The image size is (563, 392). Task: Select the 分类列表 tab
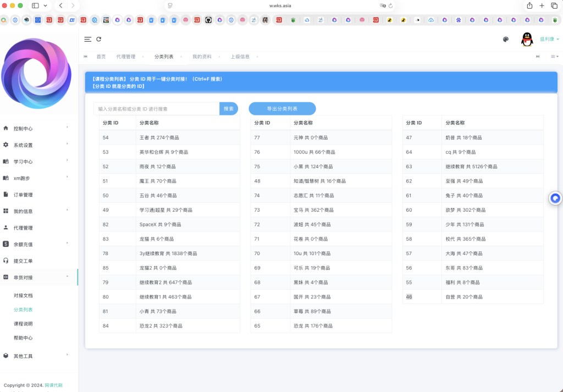click(x=164, y=57)
